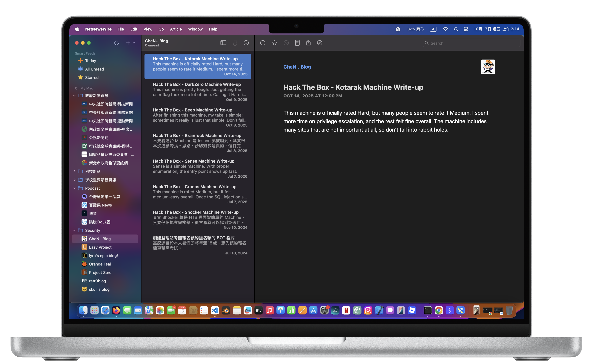Click Control Center in menu bar
The width and height of the screenshot is (593, 364).
[x=466, y=29]
